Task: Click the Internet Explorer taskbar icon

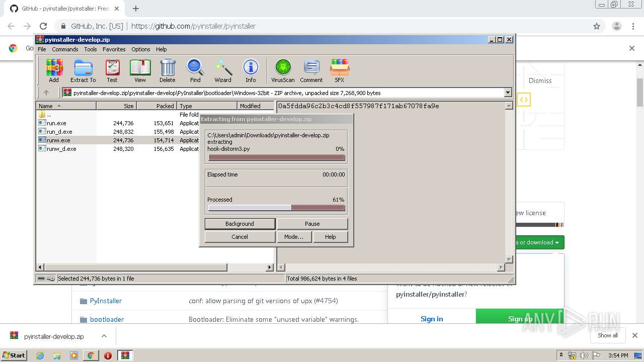Action: coord(40,355)
